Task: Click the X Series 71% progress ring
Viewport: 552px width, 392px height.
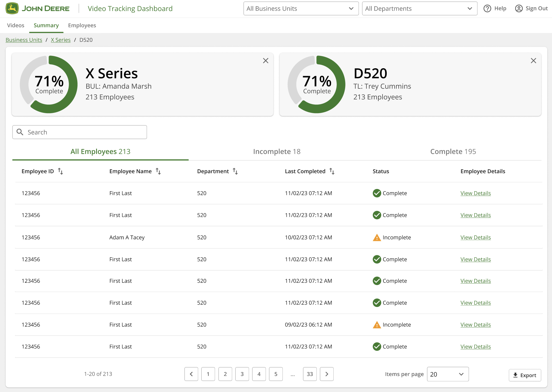Action: point(49,84)
